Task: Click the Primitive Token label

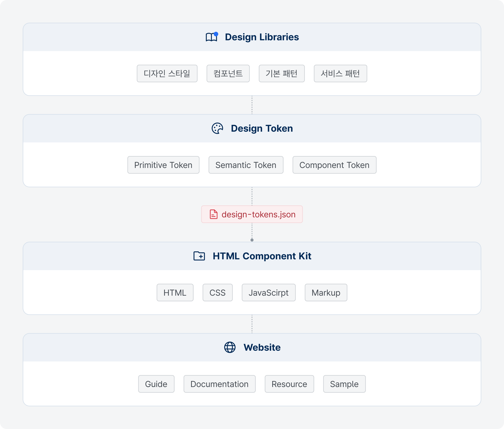Action: (163, 165)
